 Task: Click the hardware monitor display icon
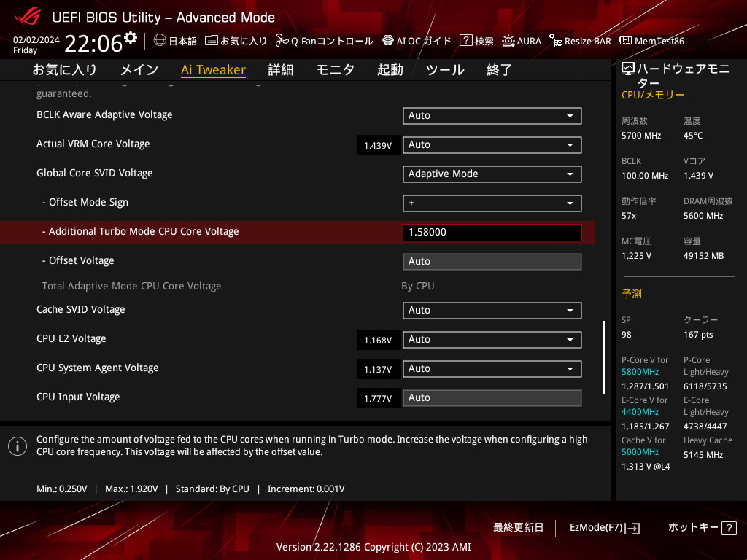tap(628, 69)
